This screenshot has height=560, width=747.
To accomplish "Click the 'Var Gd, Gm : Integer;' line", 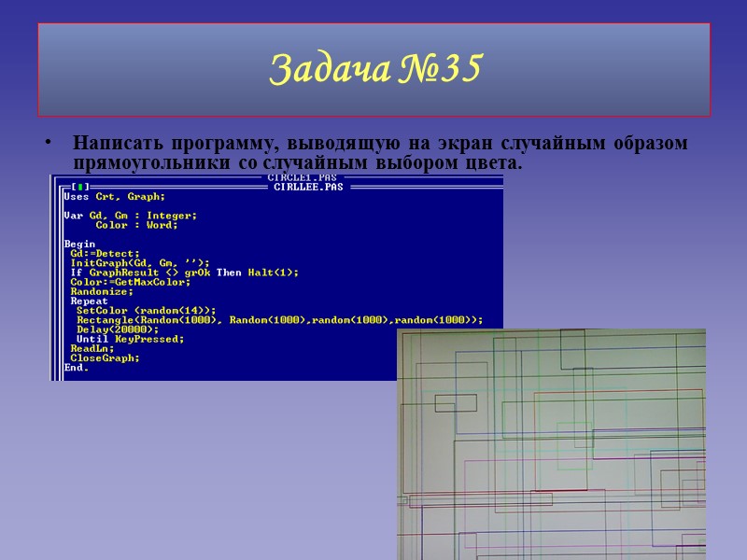I will (131, 216).
